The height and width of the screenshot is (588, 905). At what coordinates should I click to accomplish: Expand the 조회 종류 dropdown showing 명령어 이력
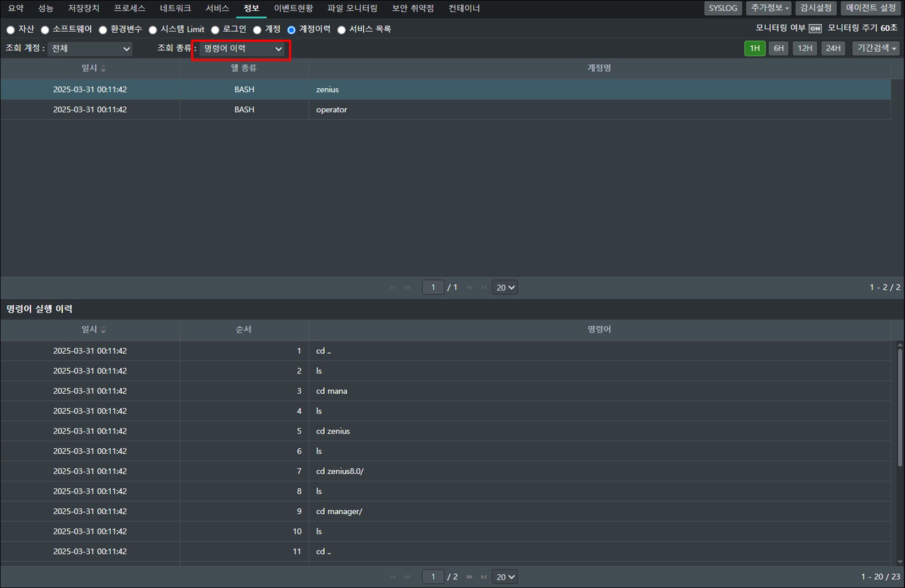point(242,49)
